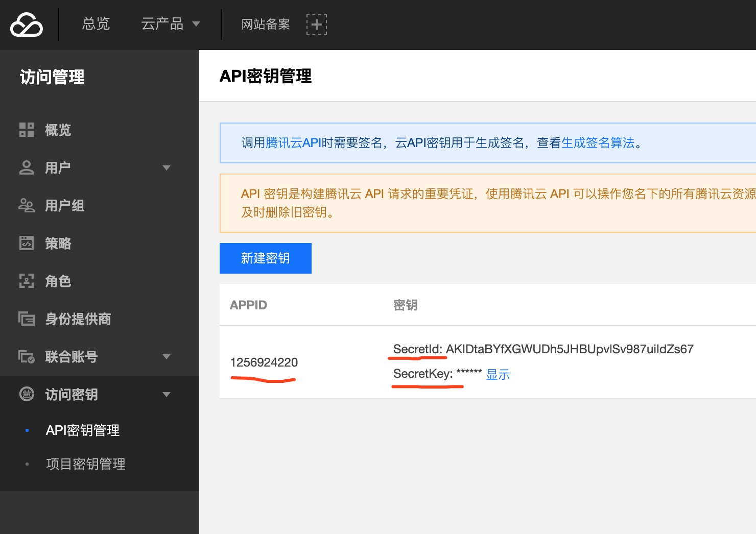Click the Policy (策略) icon
Image resolution: width=756 pixels, height=534 pixels.
tap(27, 243)
